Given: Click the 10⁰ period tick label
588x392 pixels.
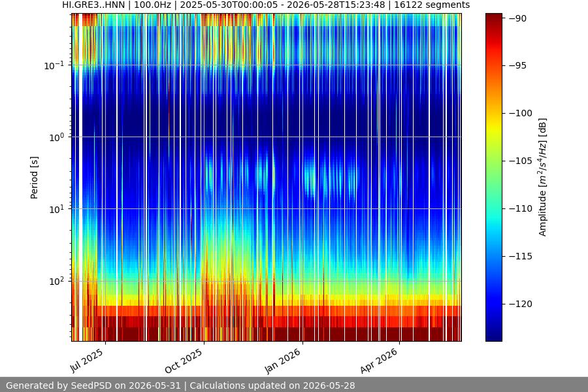Looking at the screenshot, I should click(x=57, y=137).
